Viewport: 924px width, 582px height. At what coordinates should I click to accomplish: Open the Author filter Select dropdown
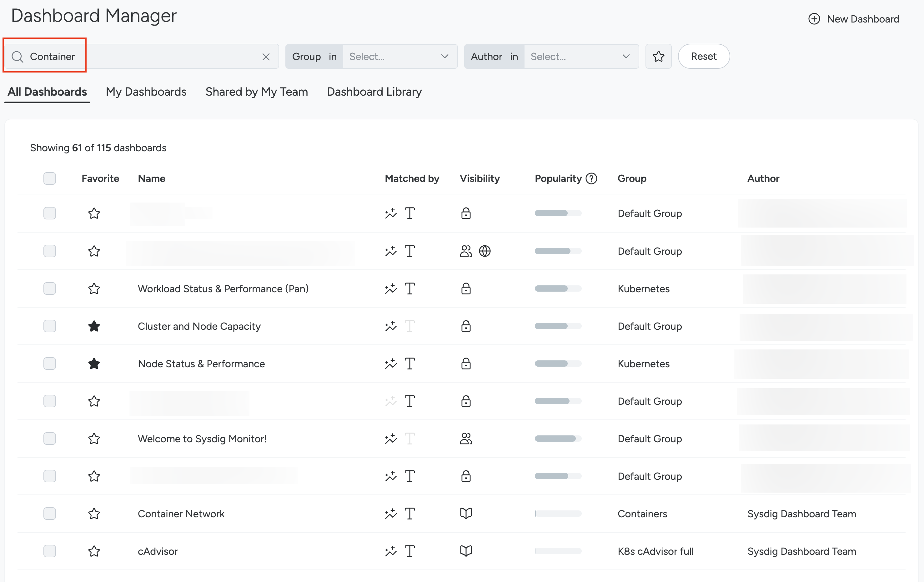point(581,56)
